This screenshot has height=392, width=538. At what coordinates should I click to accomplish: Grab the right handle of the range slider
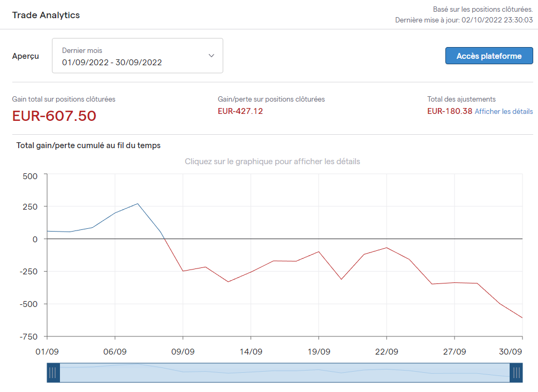click(516, 373)
